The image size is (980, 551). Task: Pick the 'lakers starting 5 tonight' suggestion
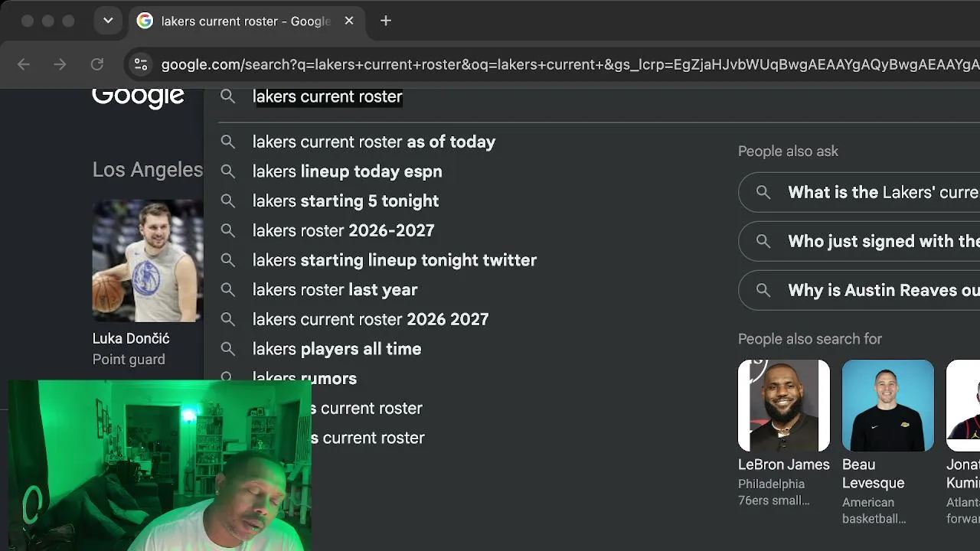[345, 201]
